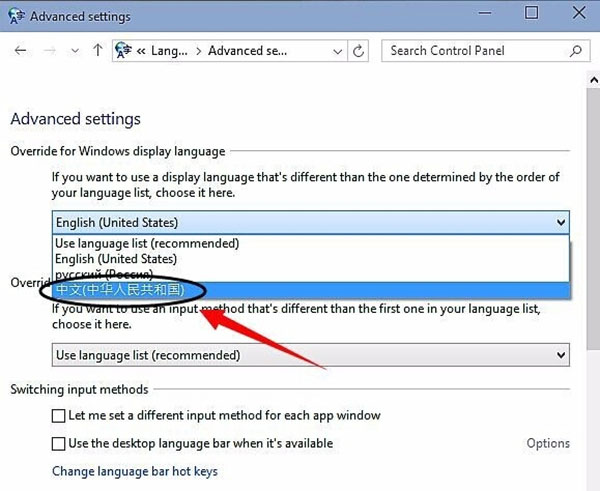Choose 中文(中华人民共和国) from the list
The width and height of the screenshot is (600, 491).
(311, 290)
